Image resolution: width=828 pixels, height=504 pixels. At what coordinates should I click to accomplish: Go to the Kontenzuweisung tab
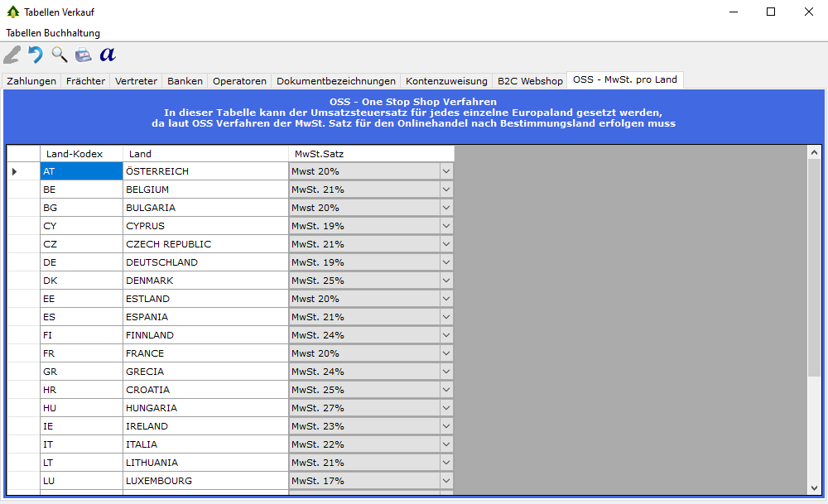click(446, 81)
